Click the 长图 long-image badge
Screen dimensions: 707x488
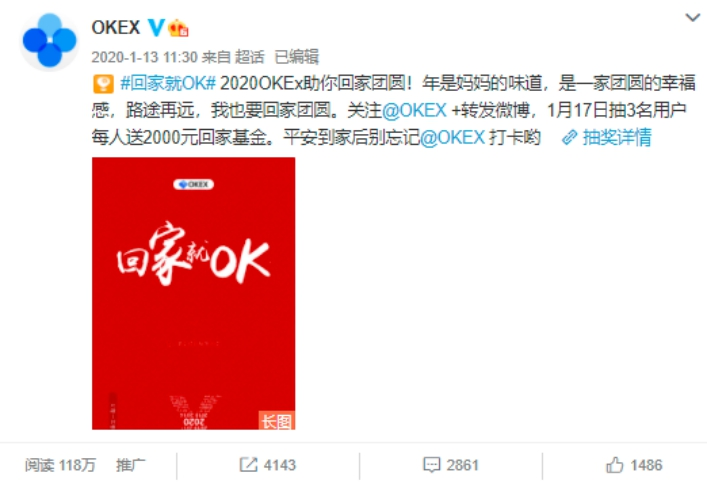tap(277, 421)
